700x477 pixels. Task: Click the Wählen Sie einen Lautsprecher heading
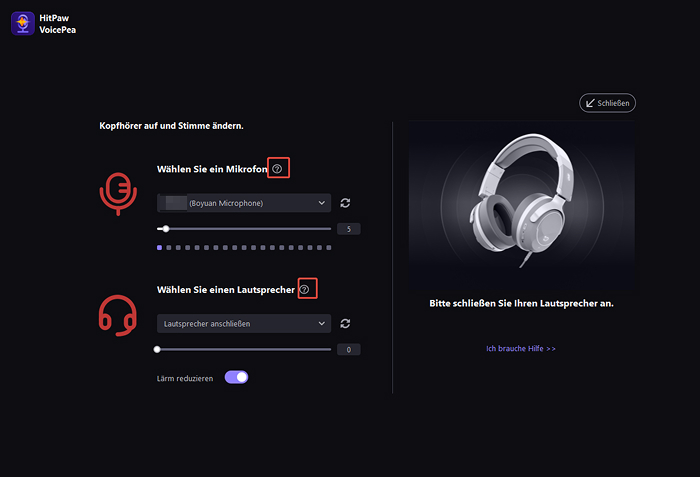click(225, 289)
